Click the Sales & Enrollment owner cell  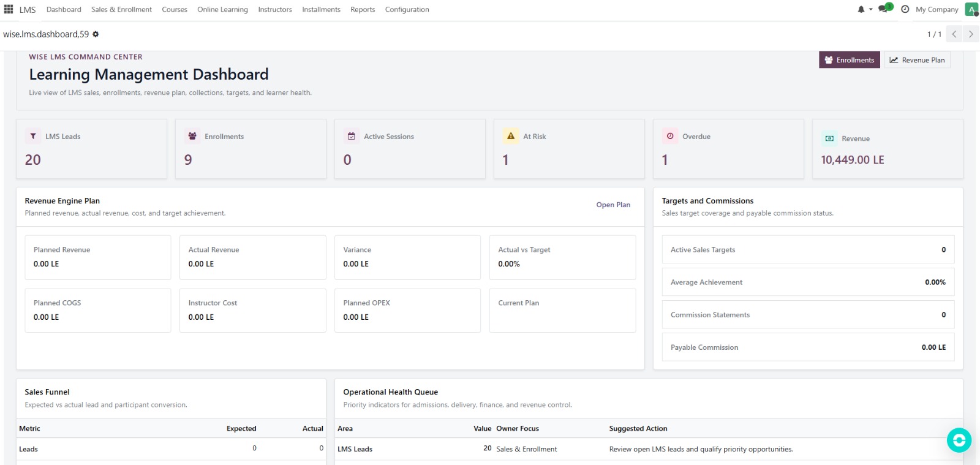(x=527, y=449)
